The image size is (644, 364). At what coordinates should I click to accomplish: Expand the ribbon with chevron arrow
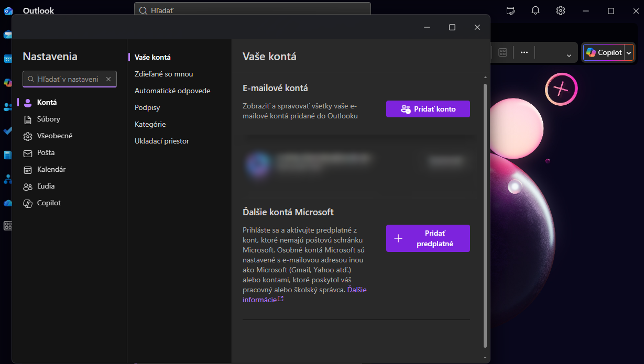coord(569,55)
